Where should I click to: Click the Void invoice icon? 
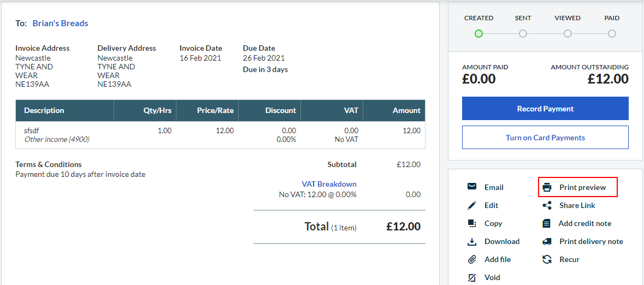pos(472,277)
